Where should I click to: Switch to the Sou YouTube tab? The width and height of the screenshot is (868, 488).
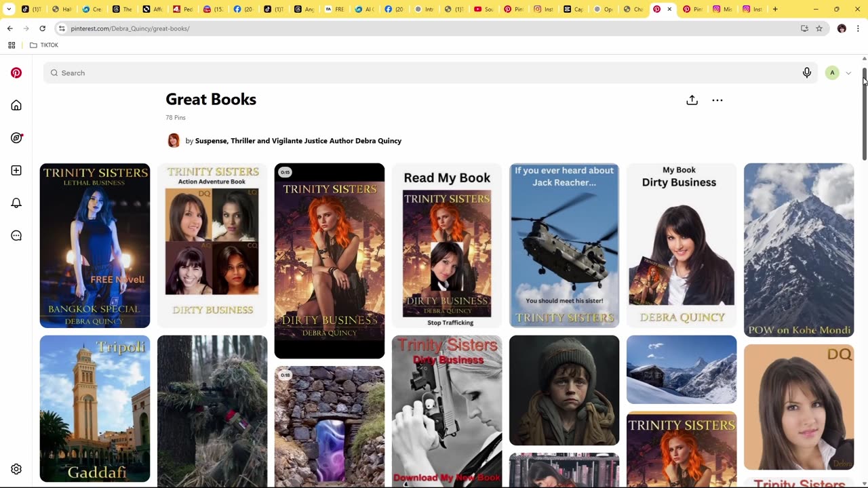pyautogui.click(x=483, y=9)
